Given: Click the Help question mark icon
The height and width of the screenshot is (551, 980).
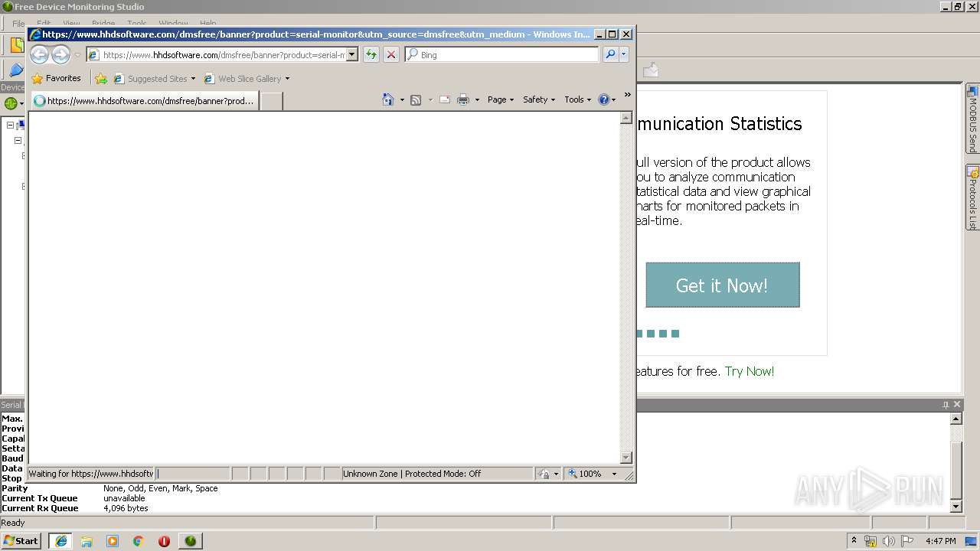Looking at the screenshot, I should 603,99.
